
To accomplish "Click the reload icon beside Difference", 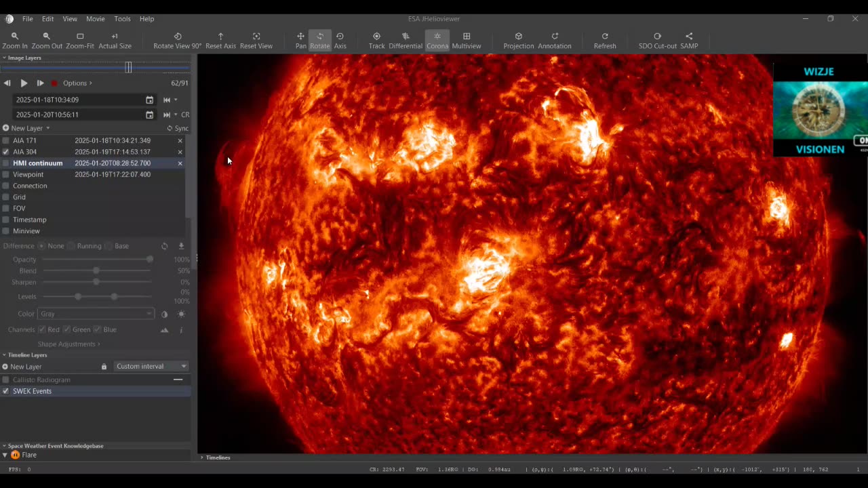I will point(164,246).
